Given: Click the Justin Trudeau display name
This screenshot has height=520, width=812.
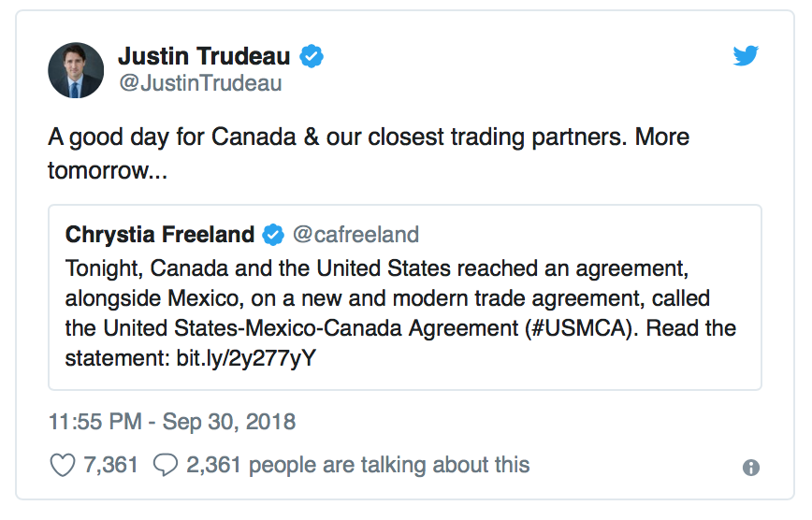Looking at the screenshot, I should pyautogui.click(x=204, y=56).
